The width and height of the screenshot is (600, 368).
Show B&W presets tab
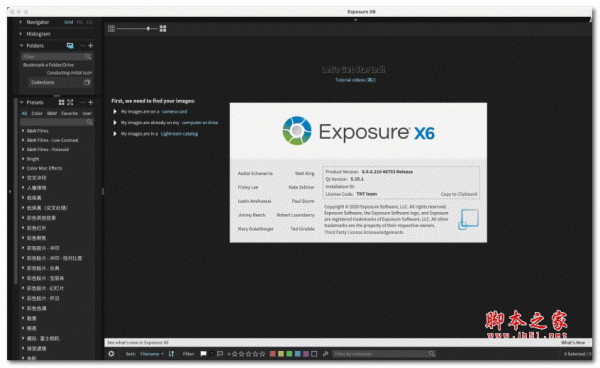pos(52,113)
